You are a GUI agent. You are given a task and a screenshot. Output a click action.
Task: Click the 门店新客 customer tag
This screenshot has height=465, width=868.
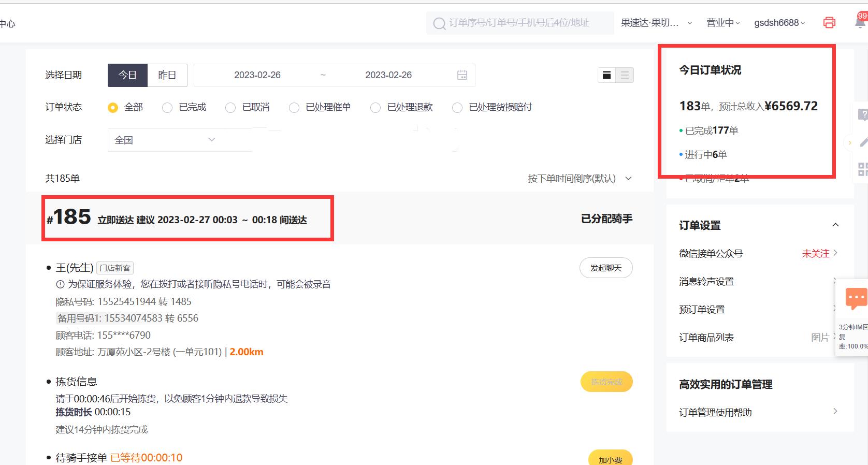click(115, 268)
